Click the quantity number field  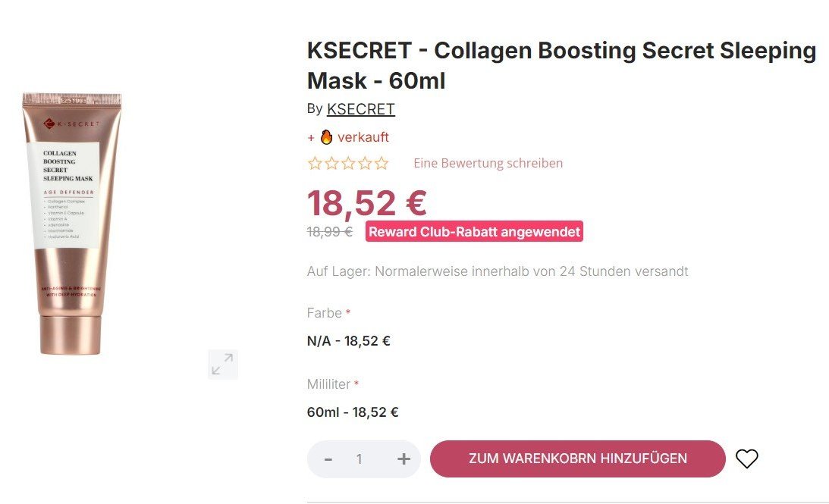coord(360,459)
